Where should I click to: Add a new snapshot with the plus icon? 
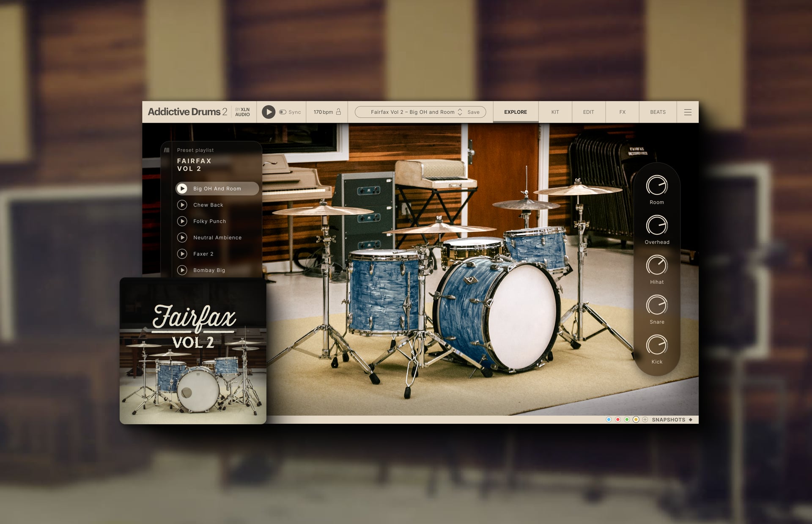(645, 420)
